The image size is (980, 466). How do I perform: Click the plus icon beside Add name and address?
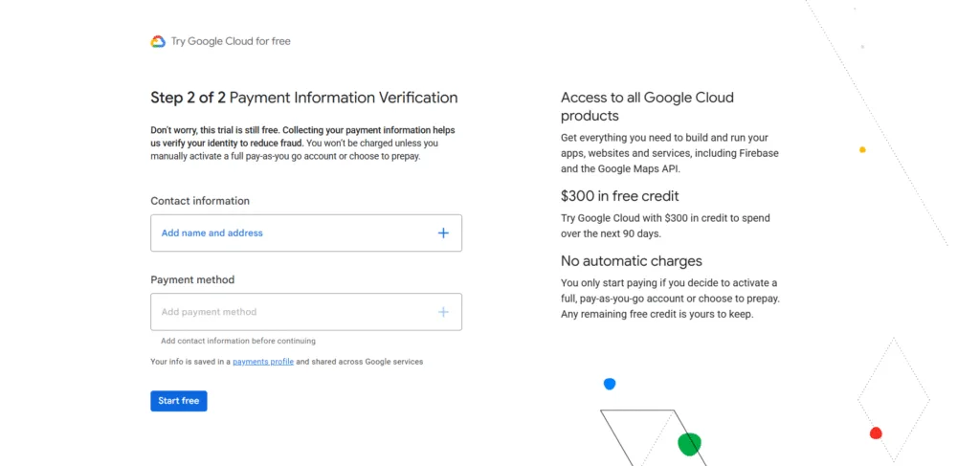click(443, 233)
